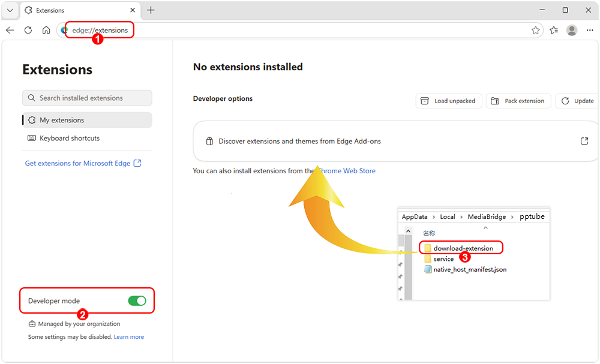
Task: Toggle the Developer mode switch
Action: 137,301
